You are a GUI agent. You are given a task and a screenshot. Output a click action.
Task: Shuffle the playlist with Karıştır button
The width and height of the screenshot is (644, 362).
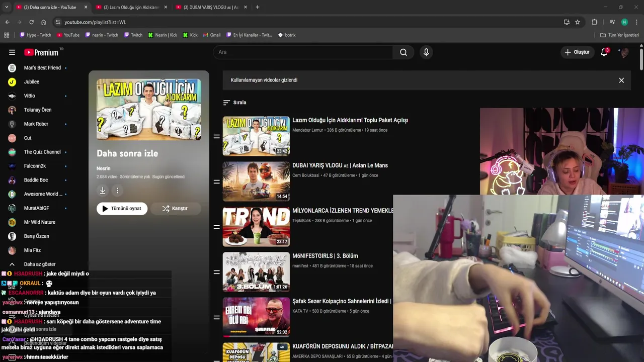(175, 209)
